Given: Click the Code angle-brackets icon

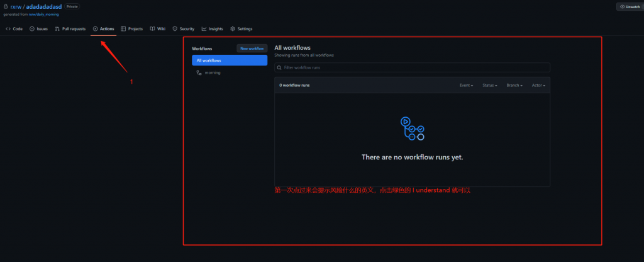Looking at the screenshot, I should (8, 29).
